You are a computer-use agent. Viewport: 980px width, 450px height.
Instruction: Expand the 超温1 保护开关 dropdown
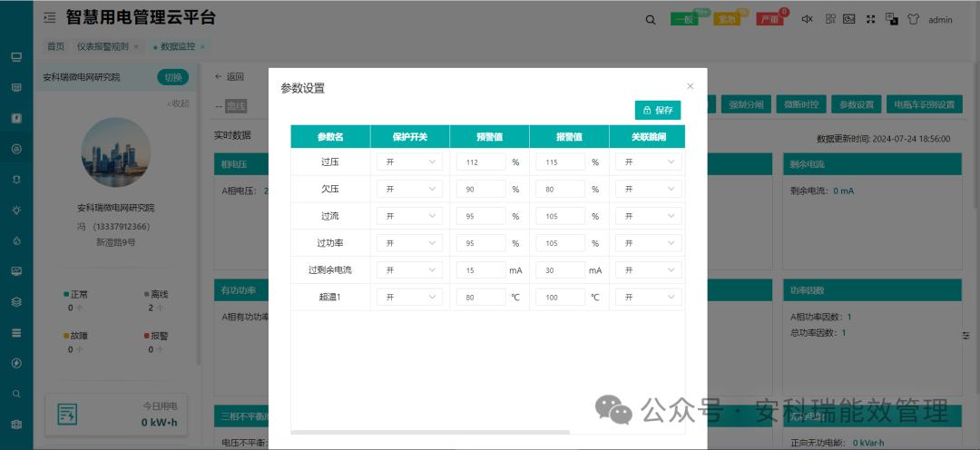pyautogui.click(x=410, y=297)
